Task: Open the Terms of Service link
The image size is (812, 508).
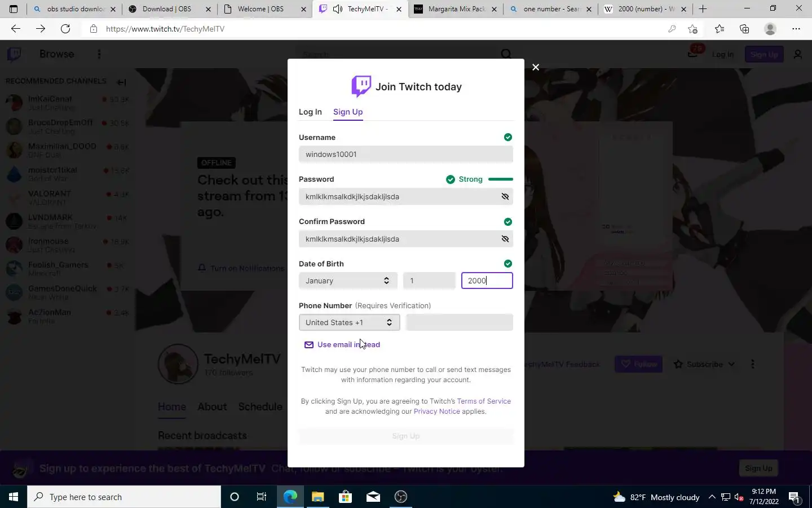Action: click(x=484, y=401)
